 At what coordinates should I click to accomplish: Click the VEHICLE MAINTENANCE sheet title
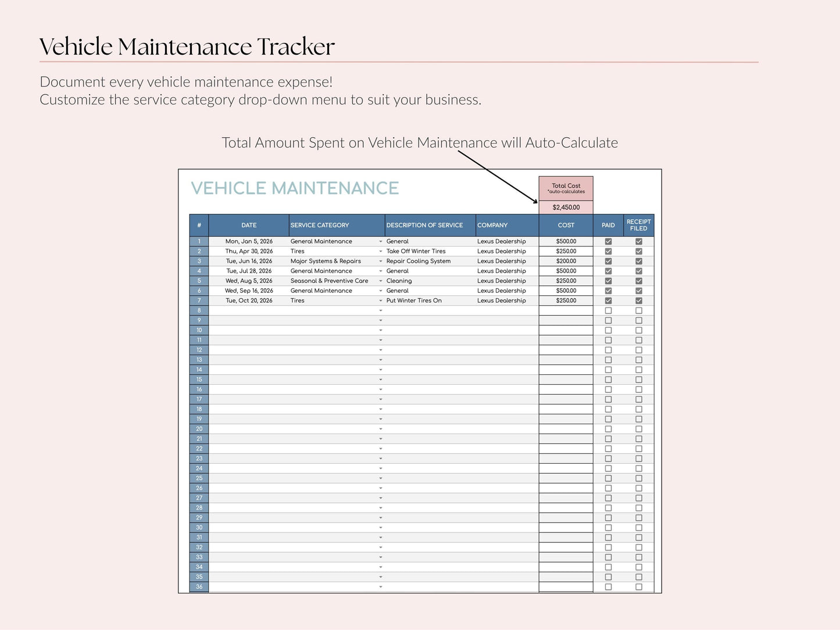click(295, 188)
